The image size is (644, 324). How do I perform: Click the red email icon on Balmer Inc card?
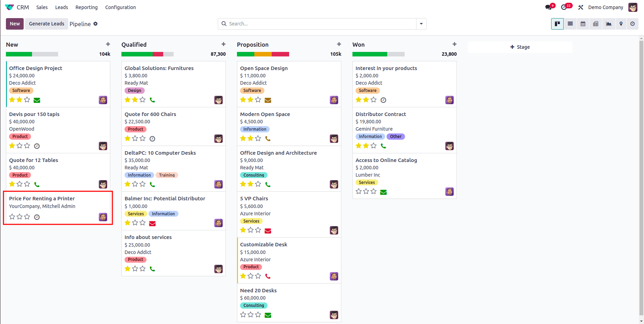[x=152, y=223]
